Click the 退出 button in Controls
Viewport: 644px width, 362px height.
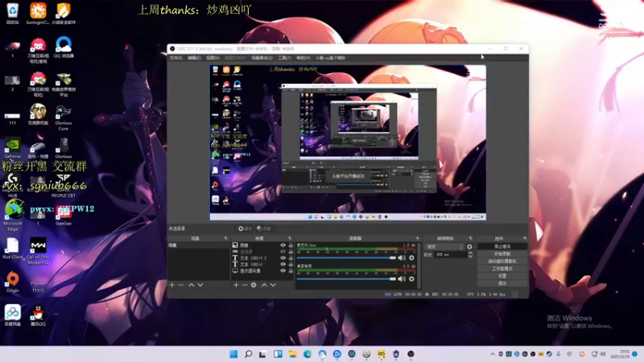pyautogui.click(x=502, y=283)
